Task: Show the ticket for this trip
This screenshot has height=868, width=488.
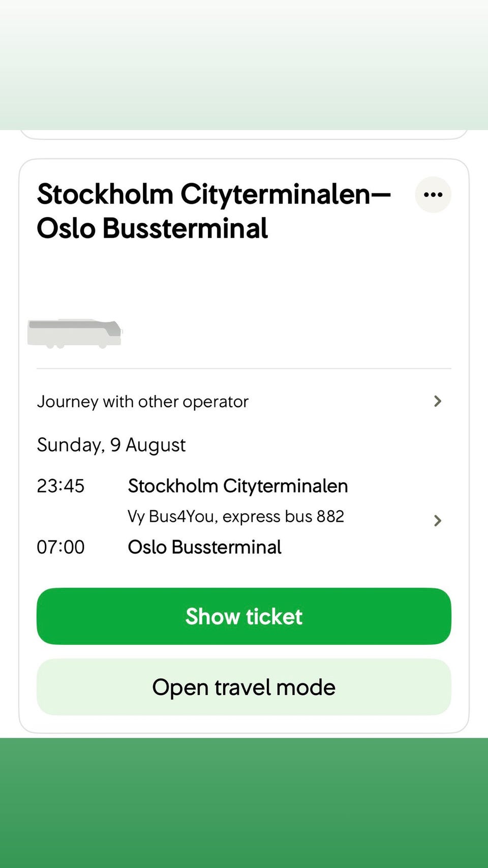Action: pyautogui.click(x=244, y=616)
